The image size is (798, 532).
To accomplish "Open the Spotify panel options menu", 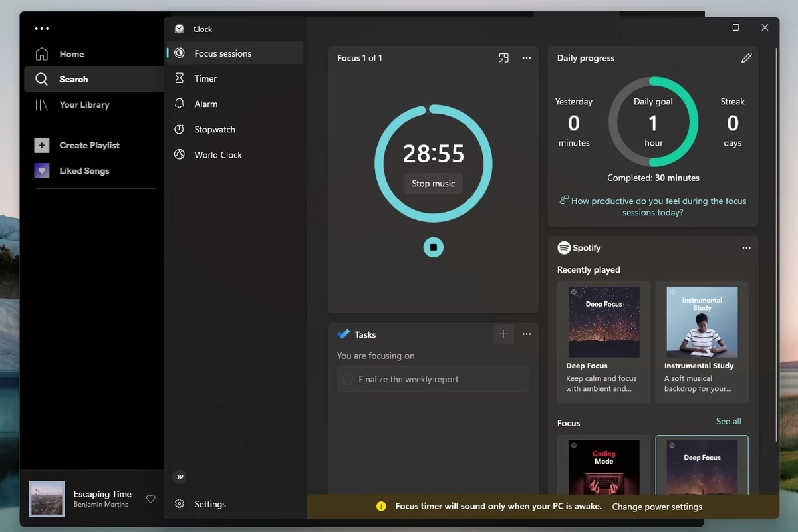I will [746, 247].
